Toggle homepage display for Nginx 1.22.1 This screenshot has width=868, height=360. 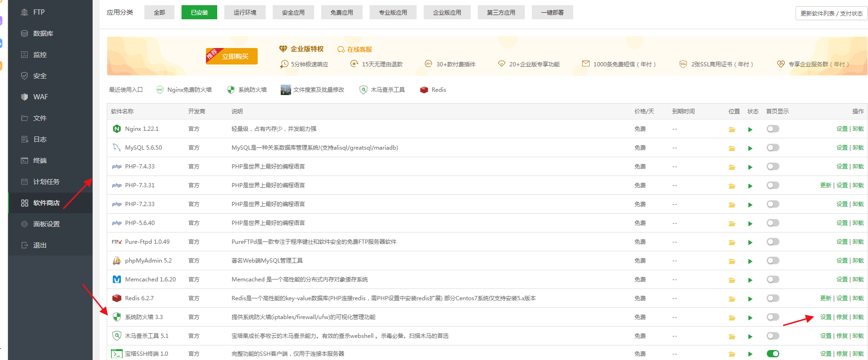(773, 129)
